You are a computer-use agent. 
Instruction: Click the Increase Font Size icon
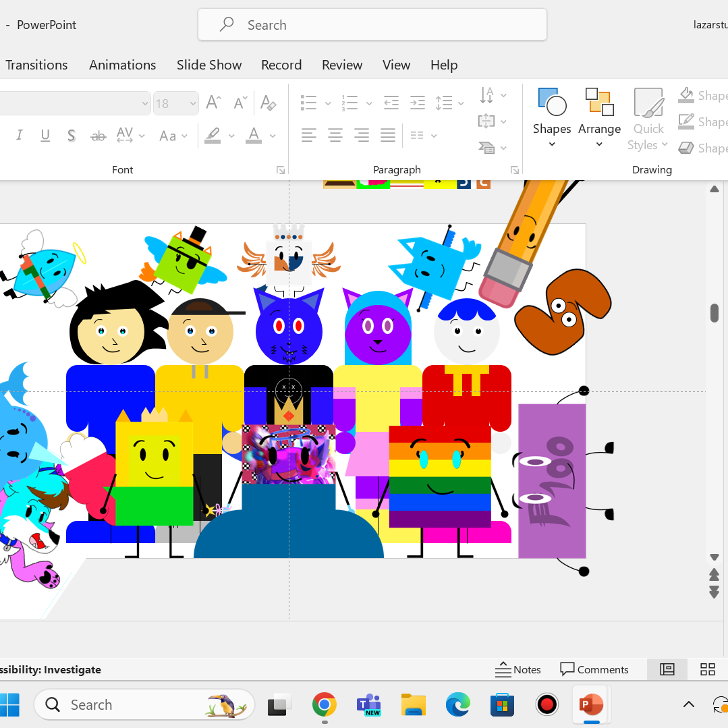pos(213,103)
